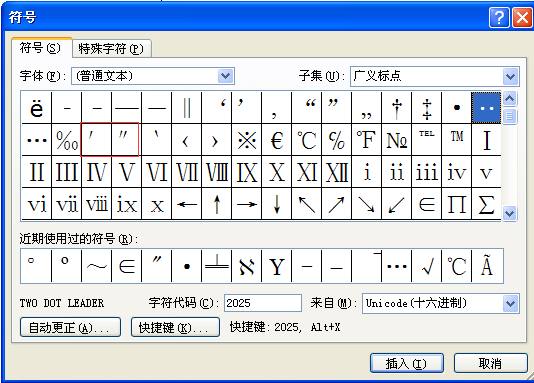The height and width of the screenshot is (383, 534).
Task: Pick the tilde ~ from recent symbols
Action: tap(96, 266)
